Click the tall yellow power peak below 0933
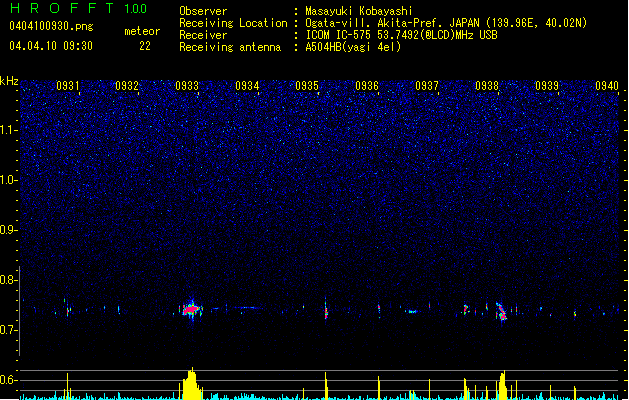Viewport: 629px width, 400px height. (192, 384)
